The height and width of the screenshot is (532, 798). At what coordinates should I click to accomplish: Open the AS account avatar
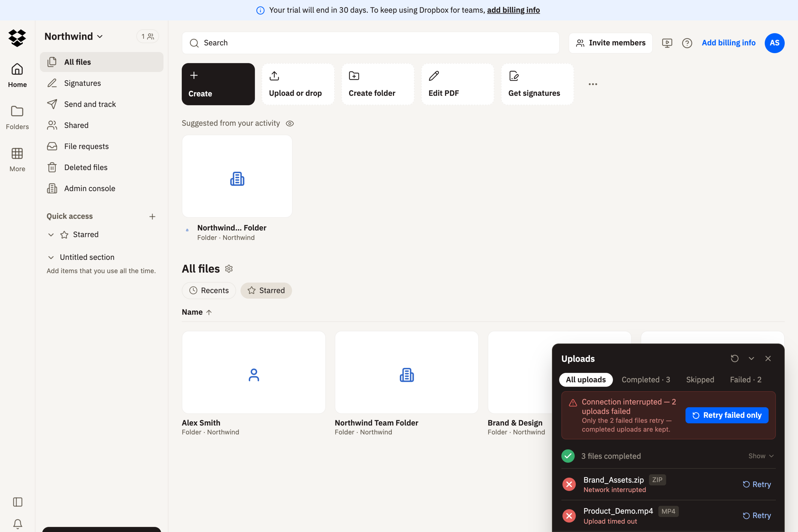[x=775, y=43]
